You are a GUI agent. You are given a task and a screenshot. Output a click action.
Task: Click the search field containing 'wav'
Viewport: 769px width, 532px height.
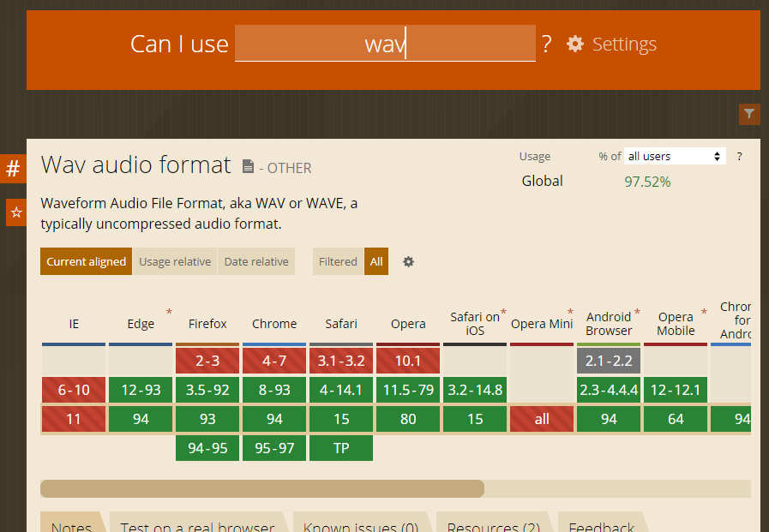click(385, 43)
